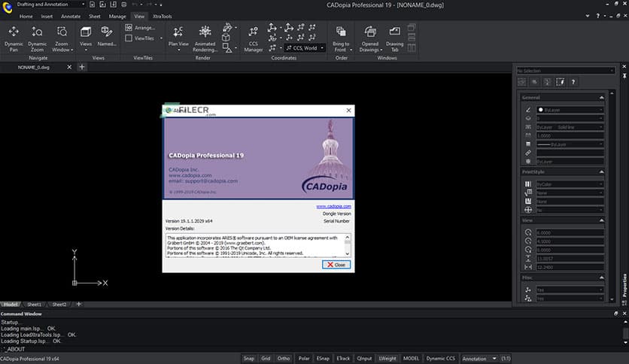Toggle Dynamic CCS in status bar
This screenshot has height=364, width=629.
[x=440, y=359]
